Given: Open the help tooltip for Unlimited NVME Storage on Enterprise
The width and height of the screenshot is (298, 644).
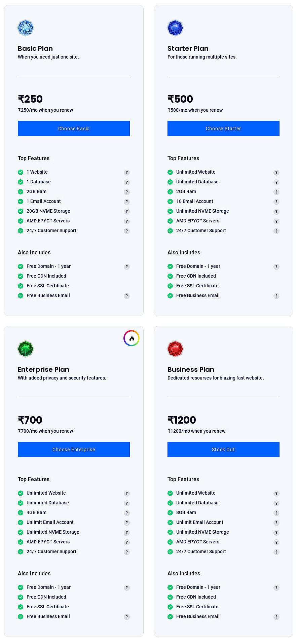Looking at the screenshot, I should point(127,532).
